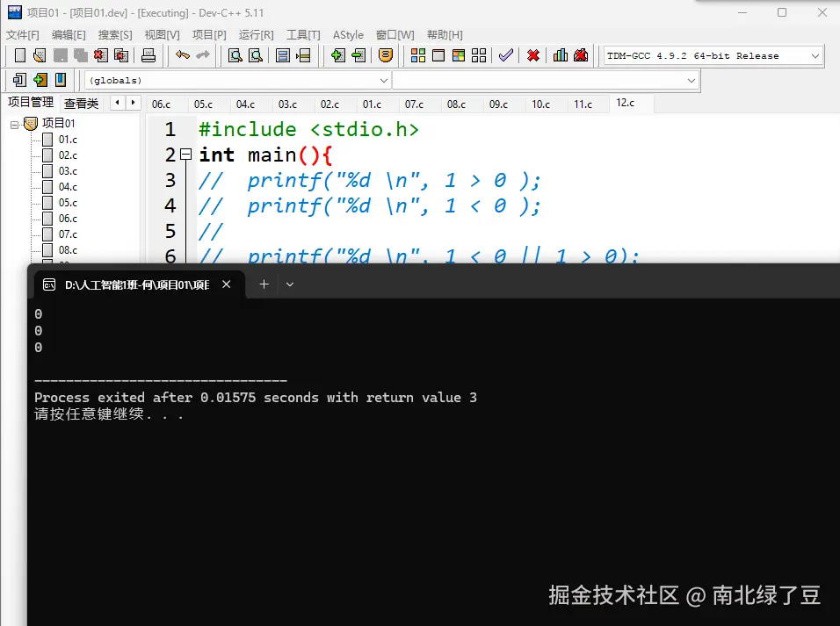Screen dimensions: 840x626
Task: Open the 项目[P] menu
Action: (209, 35)
